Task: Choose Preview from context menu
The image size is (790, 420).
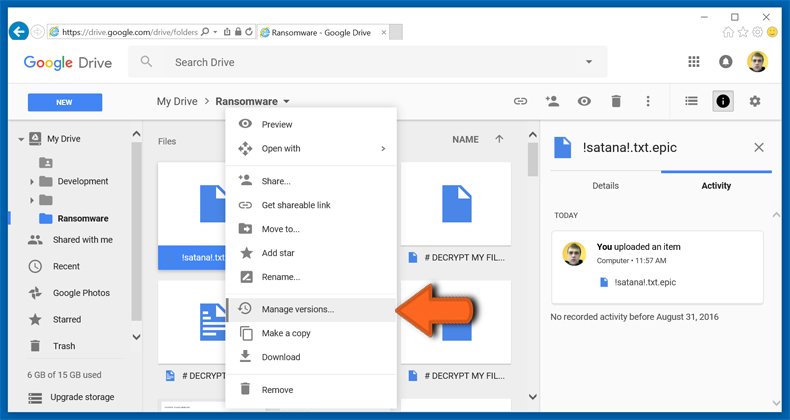Action: click(x=311, y=124)
